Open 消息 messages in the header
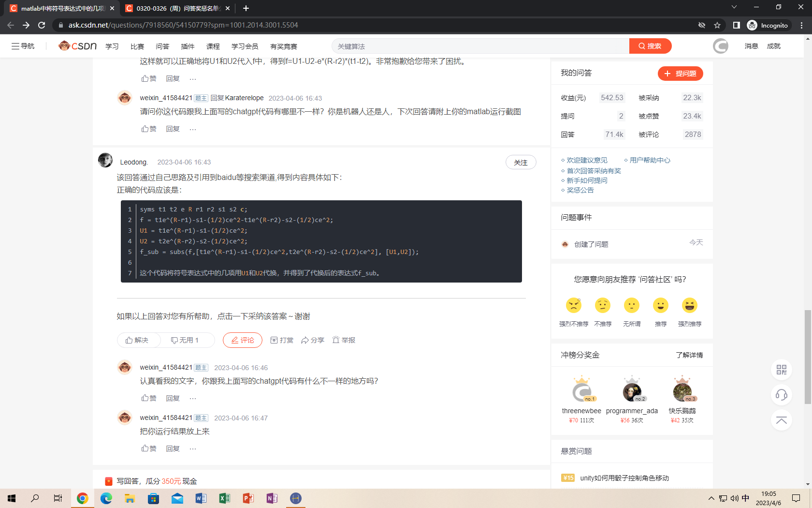The width and height of the screenshot is (812, 508). [x=751, y=46]
